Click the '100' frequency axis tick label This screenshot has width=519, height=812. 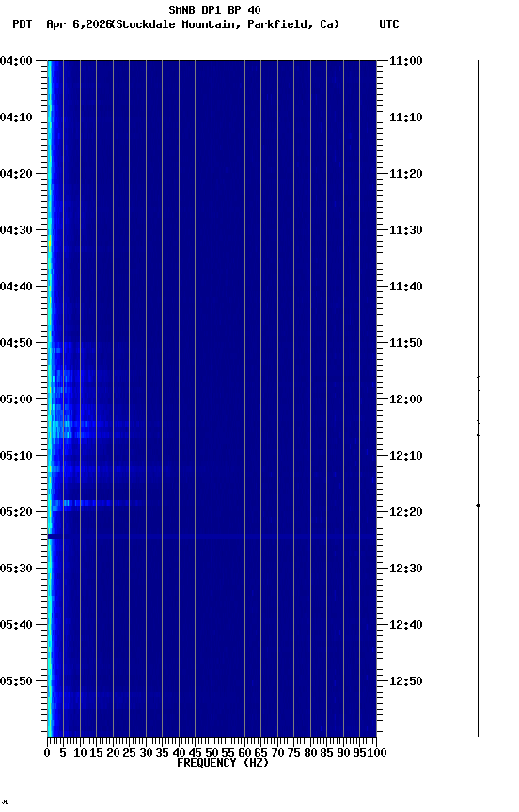(377, 753)
